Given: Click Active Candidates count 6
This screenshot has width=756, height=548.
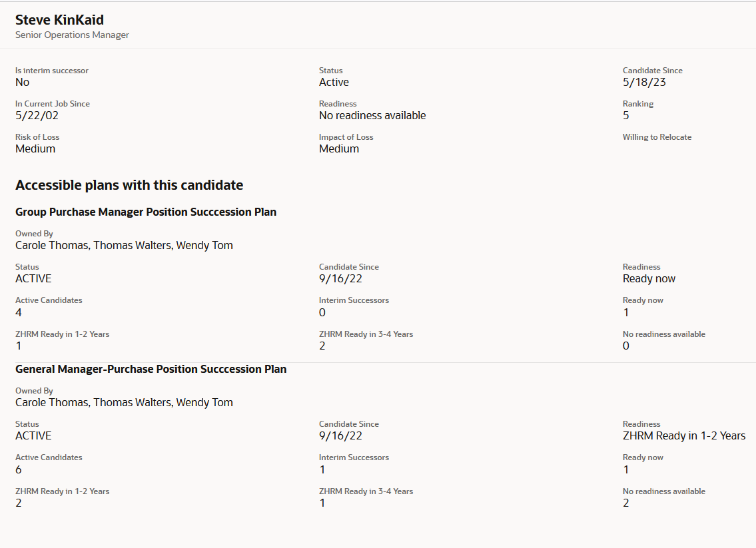Looking at the screenshot, I should (19, 469).
